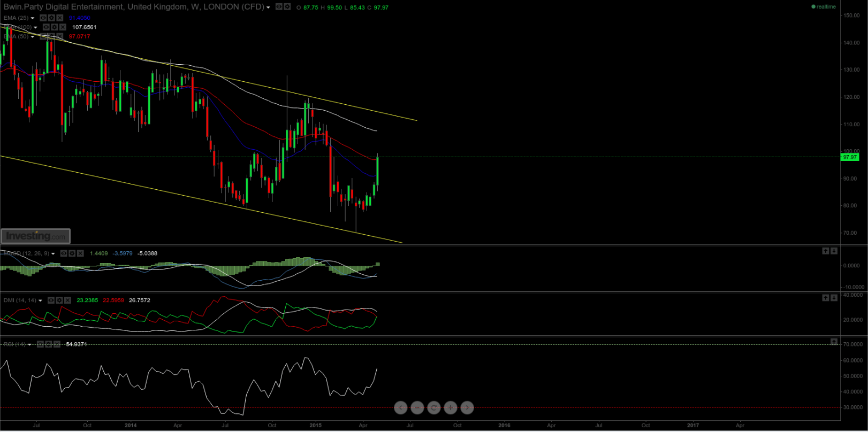Reset chart view with the refresh button
The width and height of the screenshot is (868, 432).
tap(434, 408)
